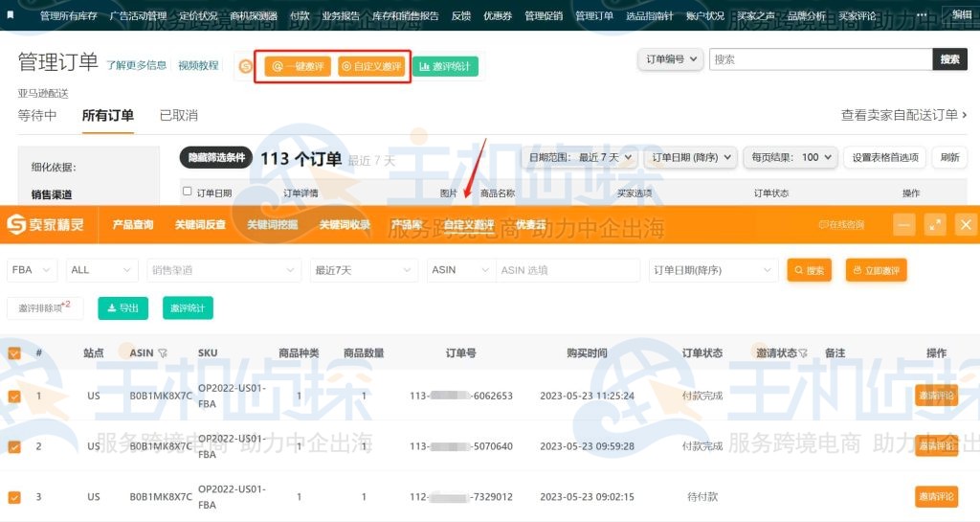980x522 pixels.
Task: Click the 一键邀评 button
Action: click(x=298, y=66)
